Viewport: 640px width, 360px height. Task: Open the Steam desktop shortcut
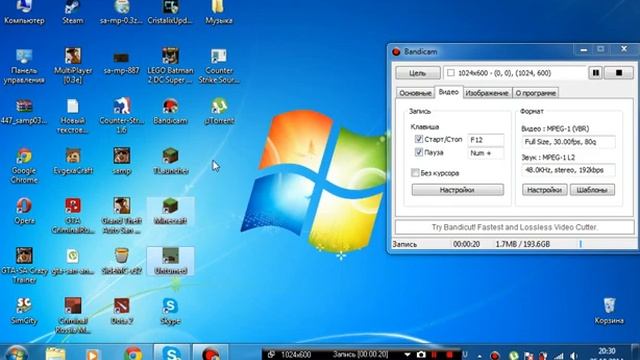73,12
